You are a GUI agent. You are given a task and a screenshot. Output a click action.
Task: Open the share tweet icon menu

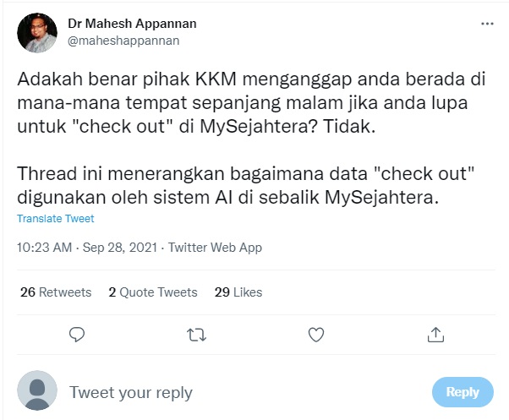436,335
